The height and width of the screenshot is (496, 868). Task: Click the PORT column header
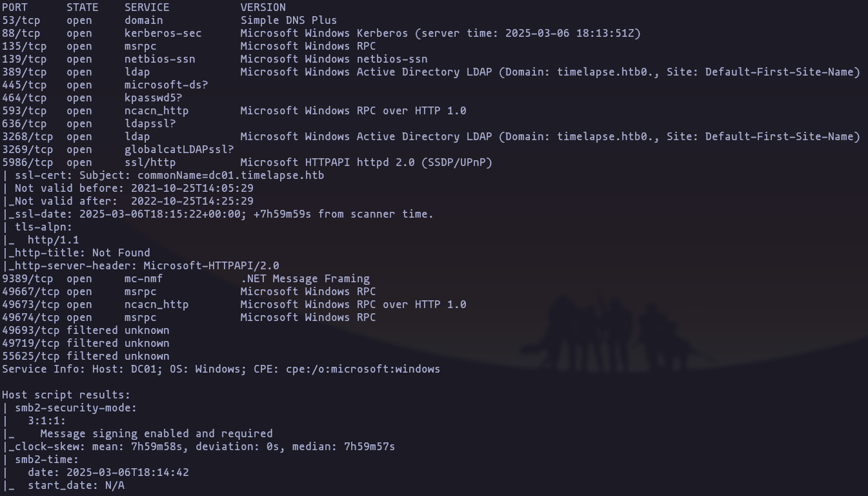[15, 8]
